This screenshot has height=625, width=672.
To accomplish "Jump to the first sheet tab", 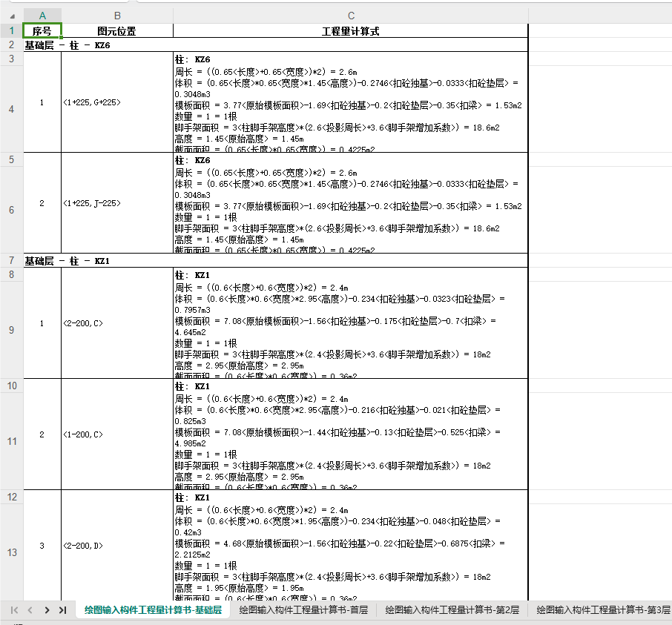I will tap(14, 610).
